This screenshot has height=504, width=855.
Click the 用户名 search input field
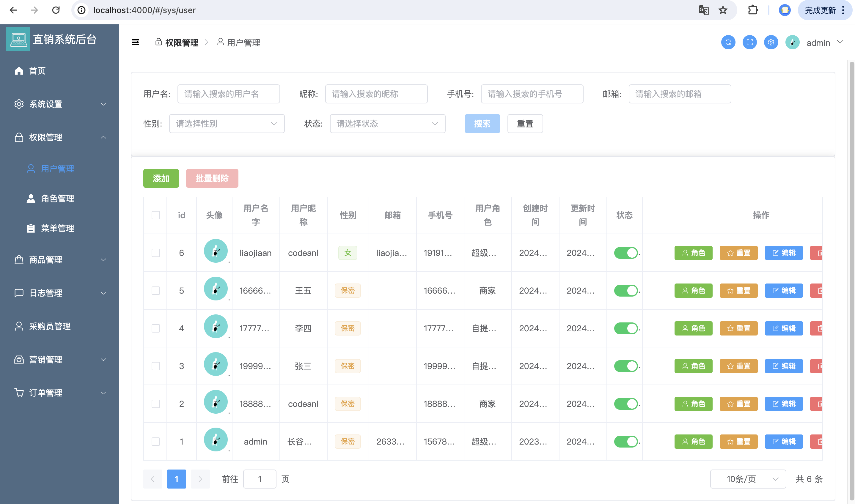(228, 94)
